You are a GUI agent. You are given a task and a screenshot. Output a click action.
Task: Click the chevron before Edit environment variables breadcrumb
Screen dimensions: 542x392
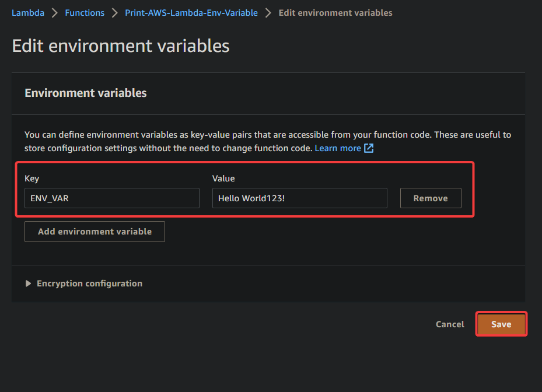[268, 13]
